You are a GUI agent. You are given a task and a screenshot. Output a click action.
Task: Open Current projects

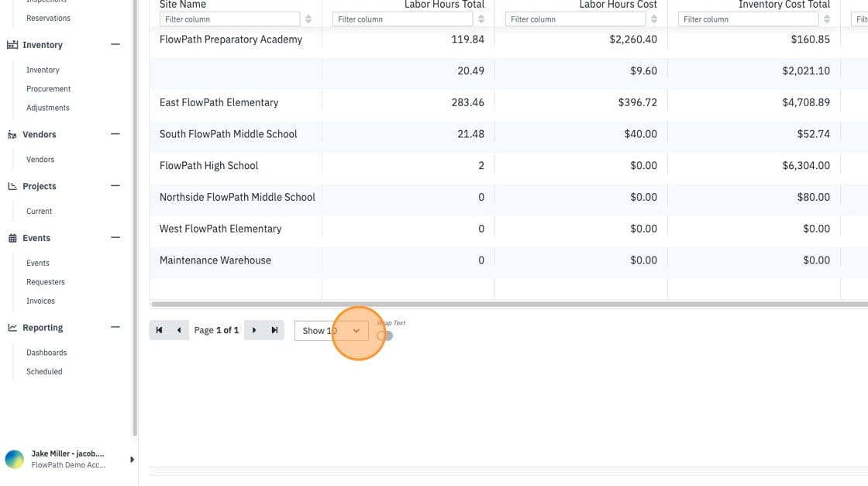(39, 212)
